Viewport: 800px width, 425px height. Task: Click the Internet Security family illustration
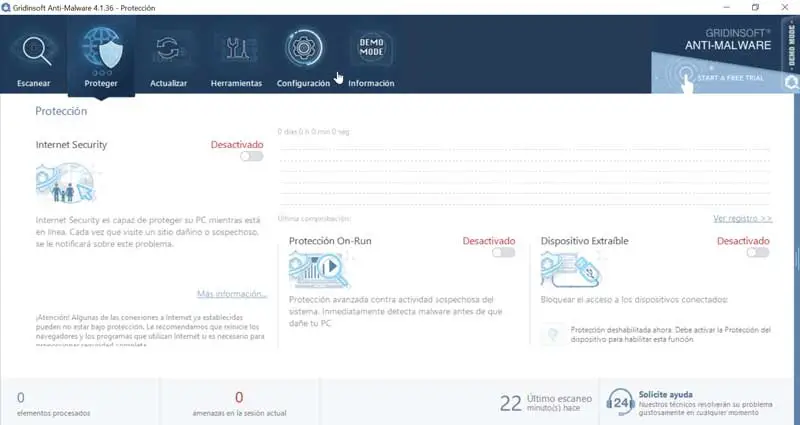66,183
